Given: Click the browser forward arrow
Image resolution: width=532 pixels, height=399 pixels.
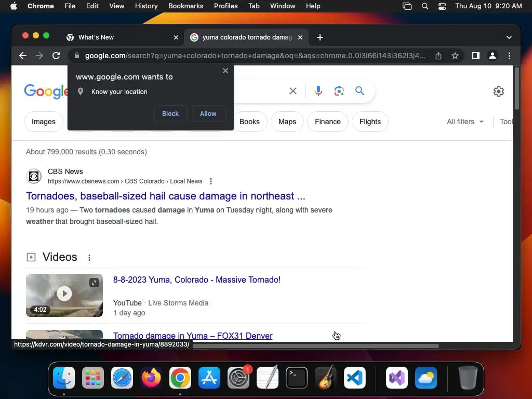Looking at the screenshot, I should click(x=39, y=56).
